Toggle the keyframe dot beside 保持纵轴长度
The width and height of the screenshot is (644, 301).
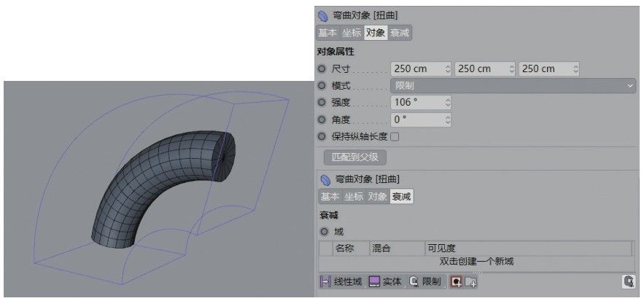click(x=322, y=137)
